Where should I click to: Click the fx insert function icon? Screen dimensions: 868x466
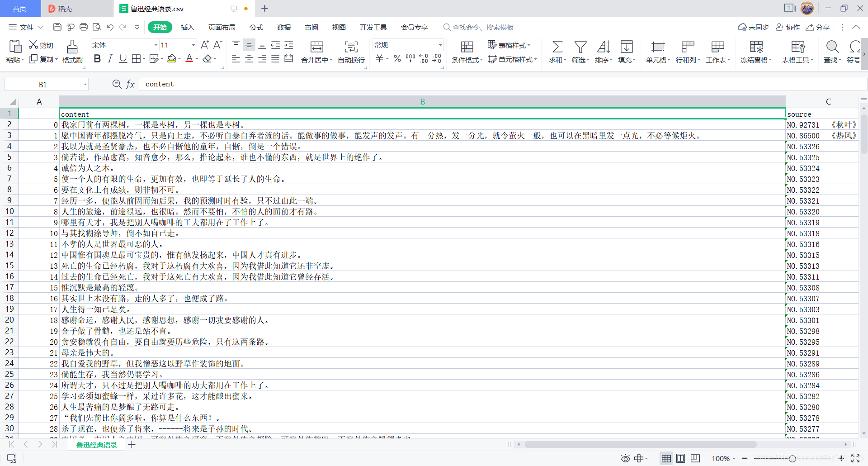[130, 84]
